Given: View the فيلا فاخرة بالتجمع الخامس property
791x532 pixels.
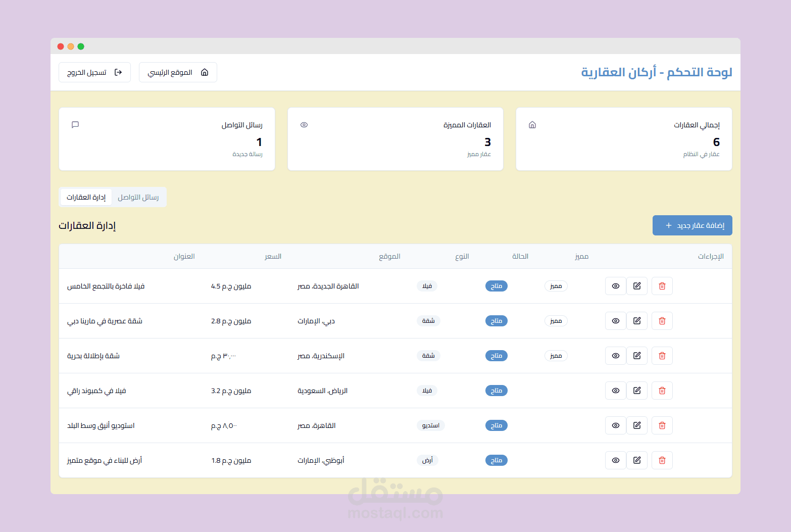Looking at the screenshot, I should (x=616, y=286).
